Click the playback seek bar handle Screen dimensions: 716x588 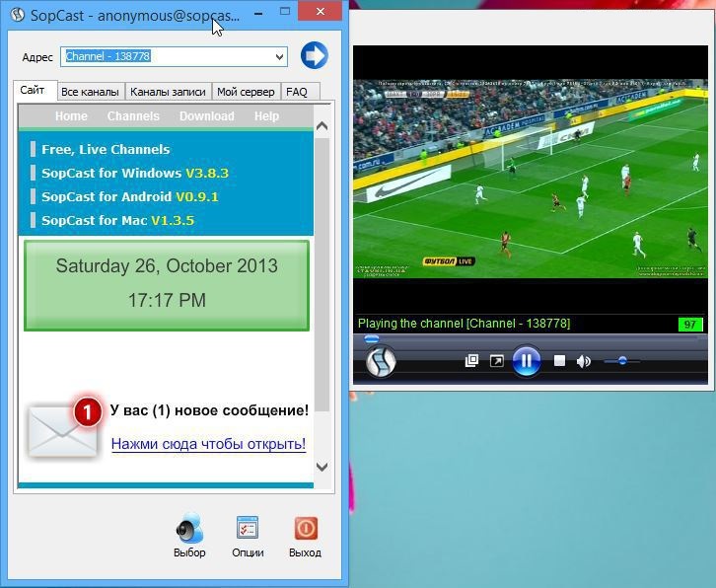pos(371,339)
